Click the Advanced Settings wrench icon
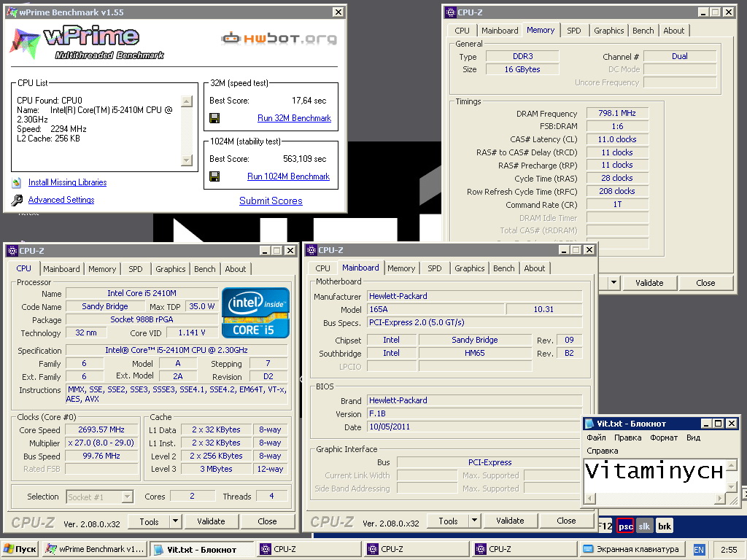This screenshot has height=560, width=747. pos(17,200)
